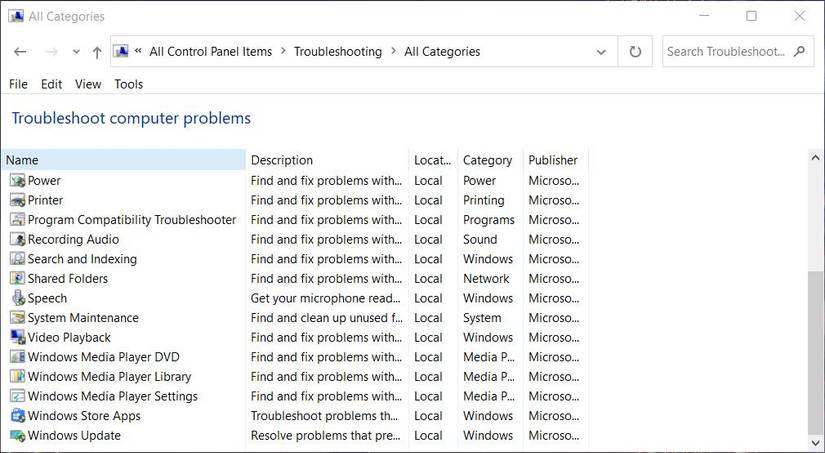Click 'Find and clean up unused f...' description

point(327,318)
